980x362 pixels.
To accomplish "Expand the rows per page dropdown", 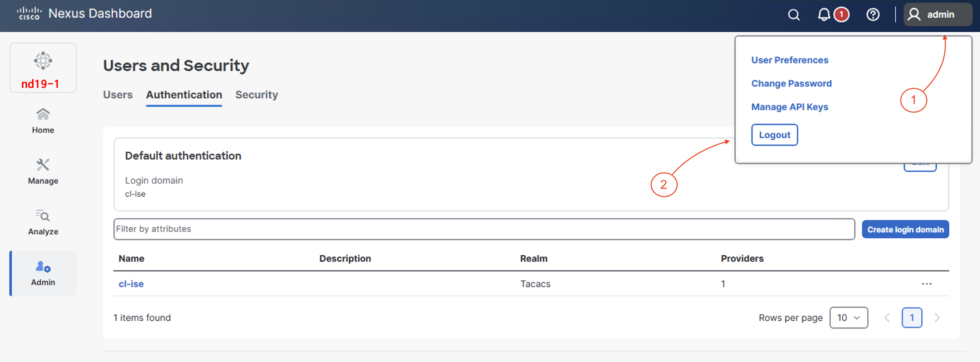I will (848, 317).
